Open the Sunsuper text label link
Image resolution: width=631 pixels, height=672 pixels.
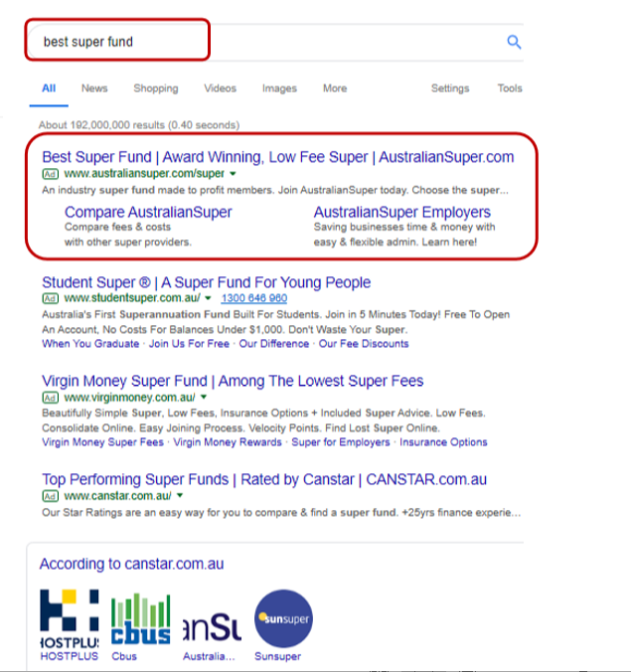click(277, 656)
